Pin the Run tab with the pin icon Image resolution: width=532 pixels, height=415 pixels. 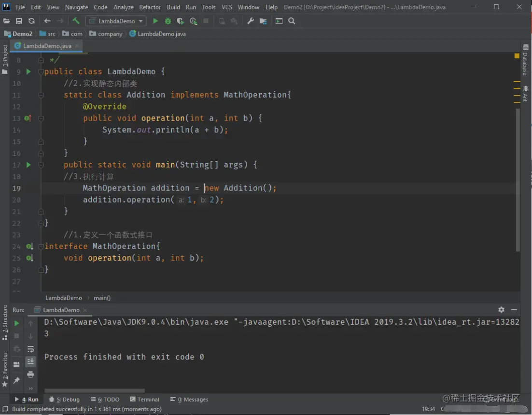point(16,380)
